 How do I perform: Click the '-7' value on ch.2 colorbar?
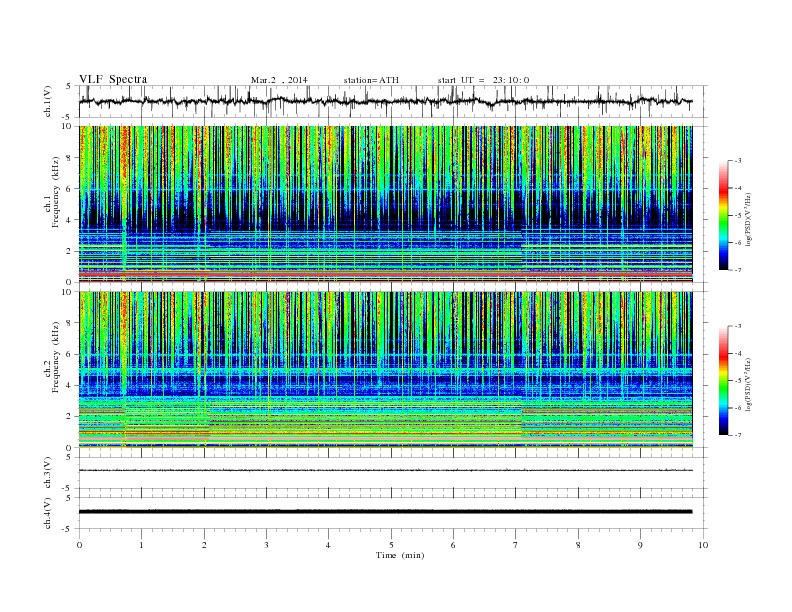(738, 435)
